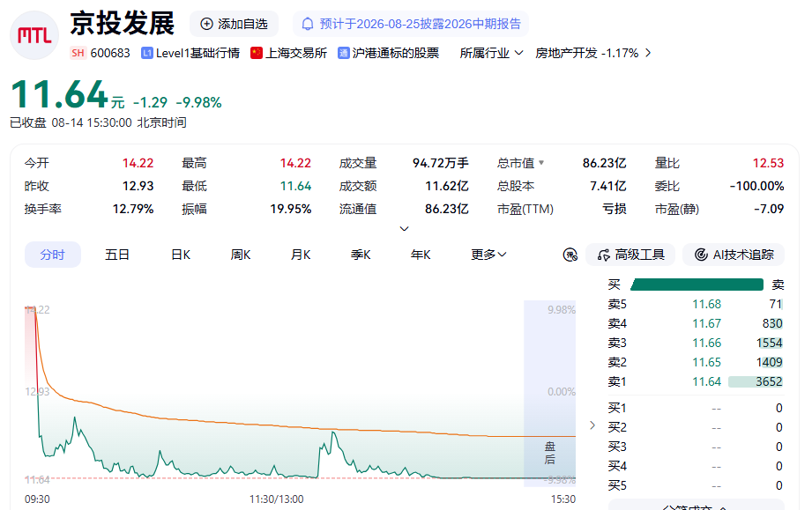This screenshot has width=812, height=510.
Task: Click the 市盈(TTM) value 亏损
Action: (615, 209)
